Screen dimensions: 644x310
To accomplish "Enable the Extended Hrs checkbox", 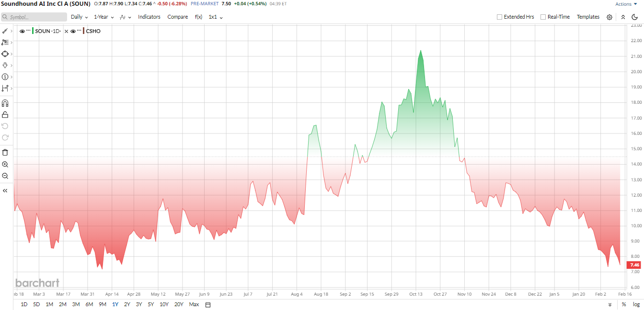I will point(500,17).
